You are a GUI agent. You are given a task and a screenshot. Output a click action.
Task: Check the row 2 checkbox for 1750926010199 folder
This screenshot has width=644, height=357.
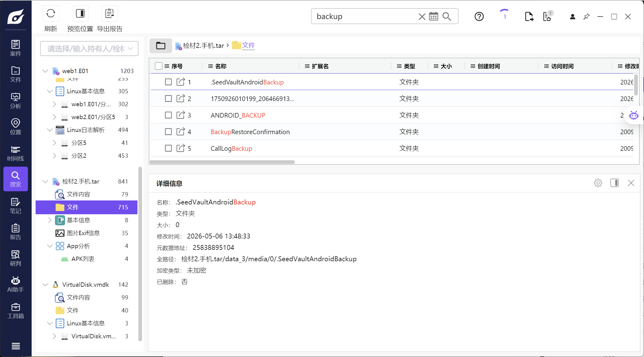pyautogui.click(x=168, y=99)
